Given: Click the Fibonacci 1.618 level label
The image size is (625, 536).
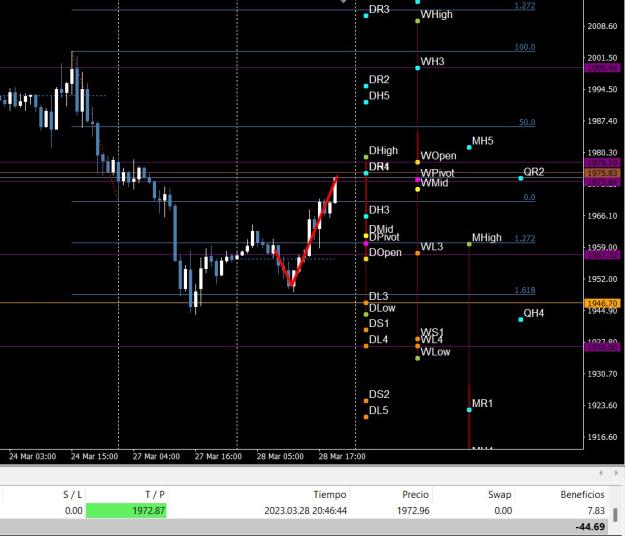Looking at the screenshot, I should coord(525,290).
